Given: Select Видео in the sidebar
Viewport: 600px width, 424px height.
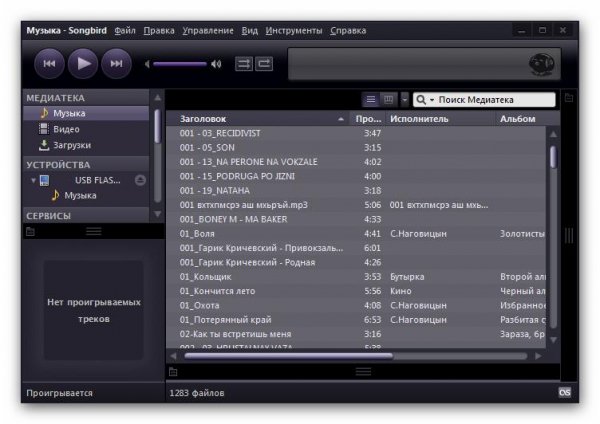Looking at the screenshot, I should pyautogui.click(x=86, y=129).
